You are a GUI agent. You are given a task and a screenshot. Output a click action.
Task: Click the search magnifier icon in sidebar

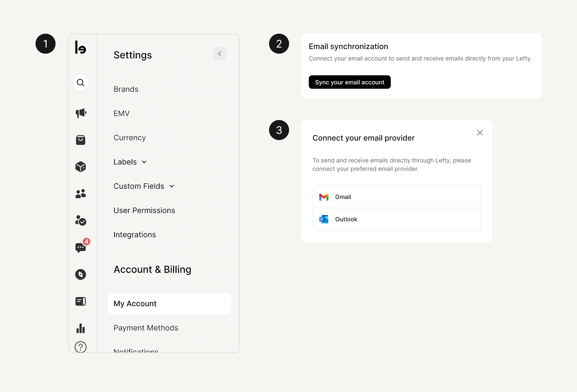pyautogui.click(x=81, y=83)
